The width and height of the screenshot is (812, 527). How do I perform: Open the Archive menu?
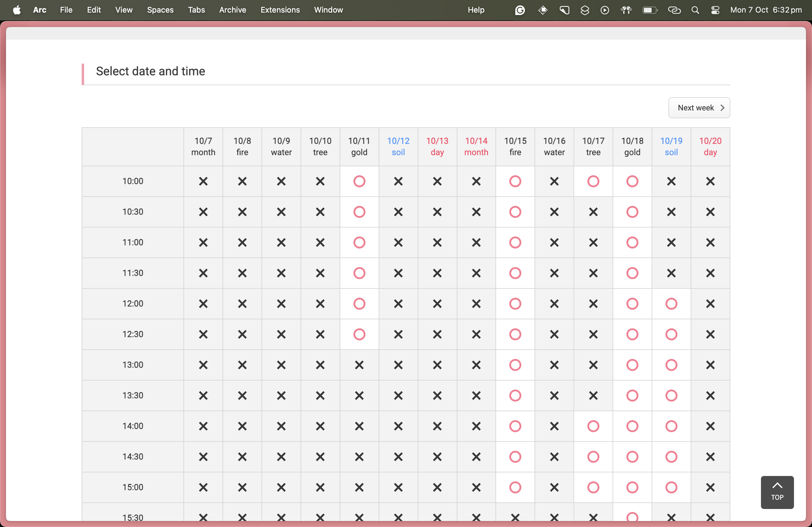pyautogui.click(x=232, y=10)
